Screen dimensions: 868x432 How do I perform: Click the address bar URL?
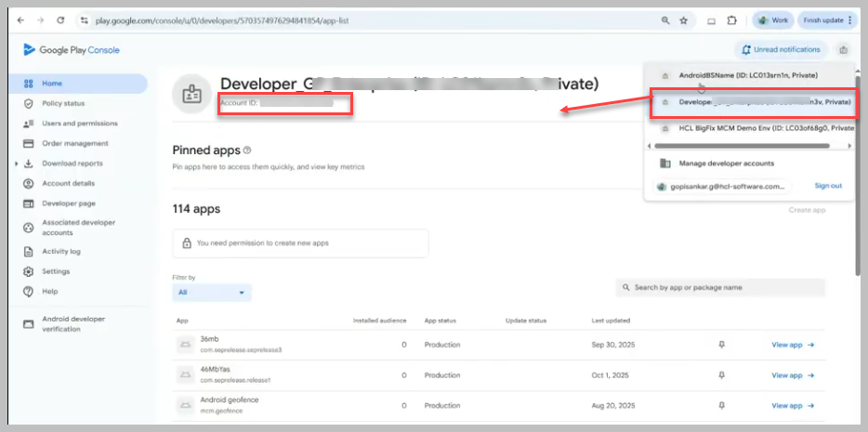coord(221,20)
